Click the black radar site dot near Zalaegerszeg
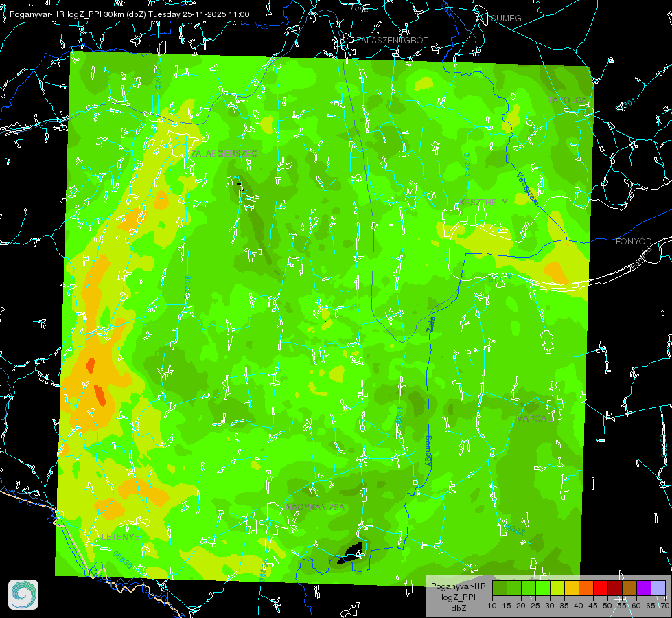This screenshot has height=618, width=672. 239,185
